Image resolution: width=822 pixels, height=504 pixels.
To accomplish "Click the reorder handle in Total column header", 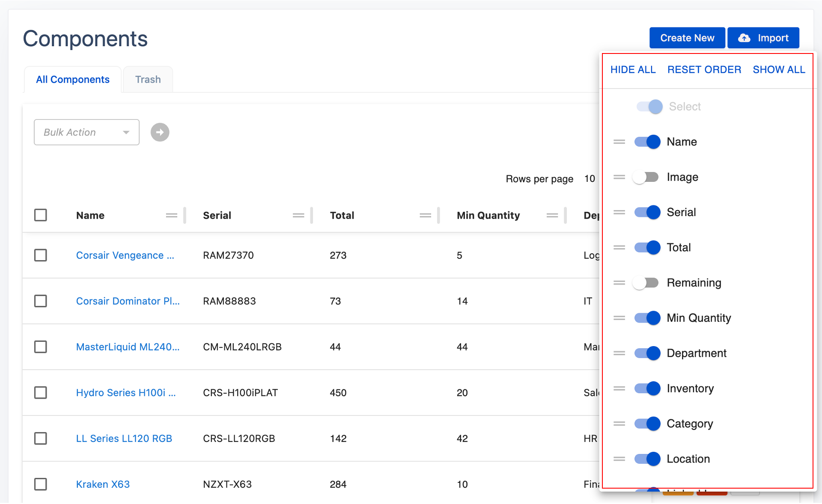I will coord(426,215).
